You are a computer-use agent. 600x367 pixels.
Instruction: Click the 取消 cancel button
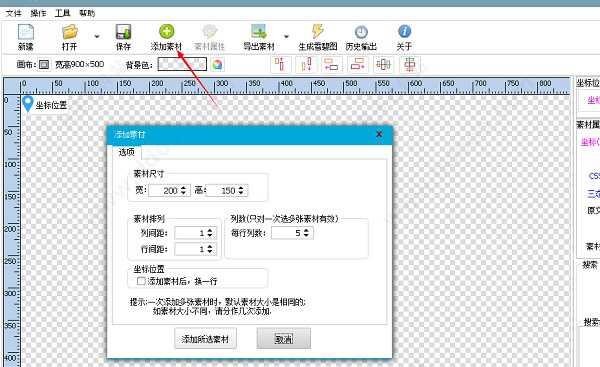coord(284,338)
